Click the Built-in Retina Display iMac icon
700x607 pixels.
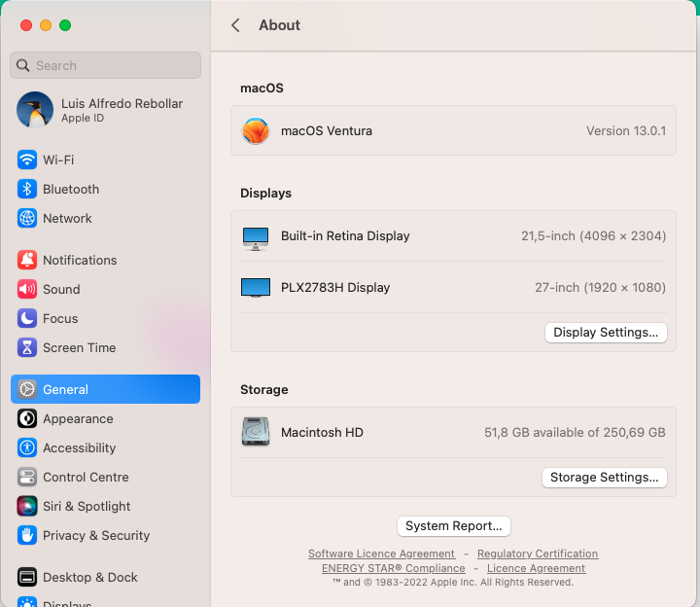(x=256, y=238)
